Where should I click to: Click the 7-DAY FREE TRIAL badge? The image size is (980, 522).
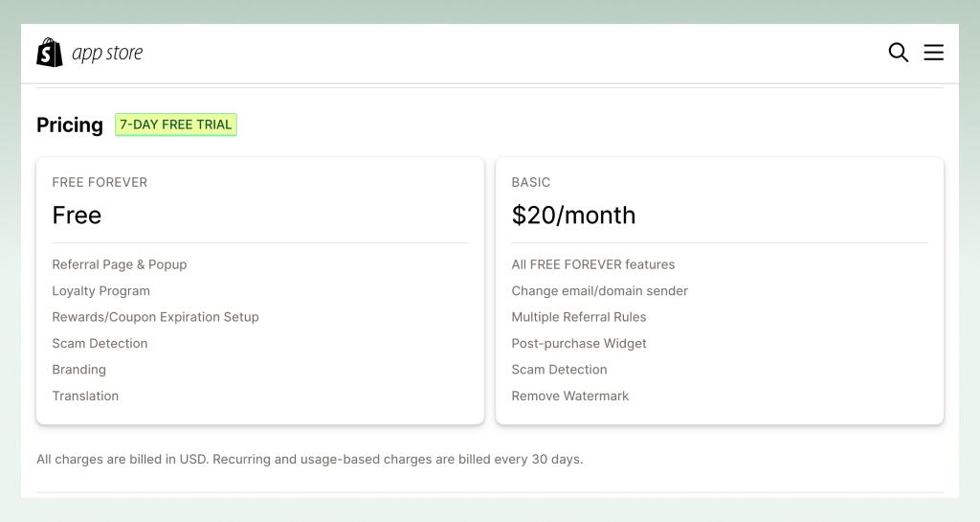pos(176,125)
